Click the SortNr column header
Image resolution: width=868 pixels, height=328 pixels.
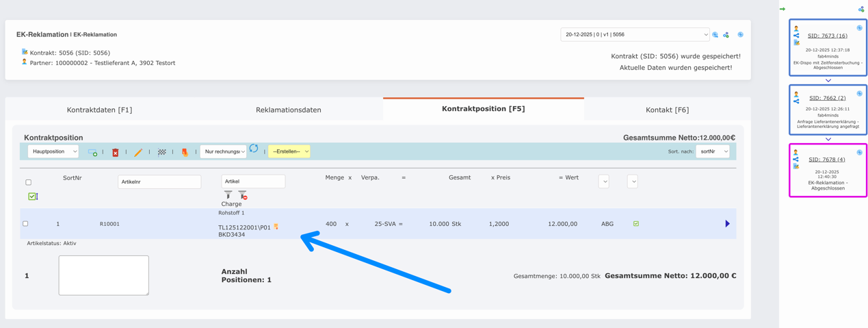click(72, 177)
